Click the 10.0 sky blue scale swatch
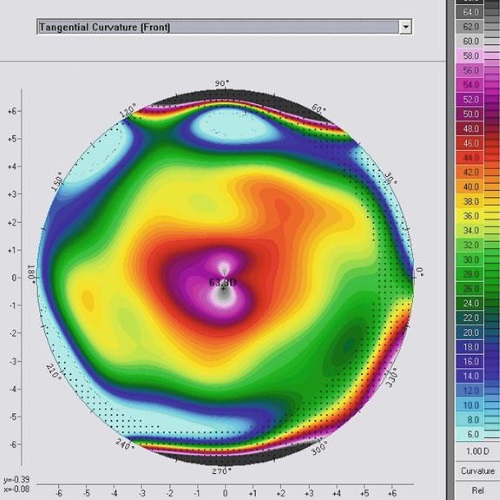Image resolution: width=500 pixels, height=500 pixels. [470, 405]
